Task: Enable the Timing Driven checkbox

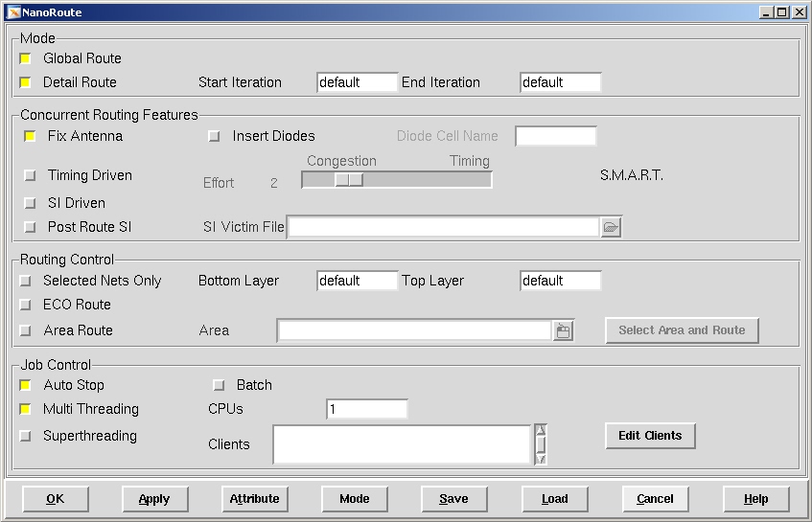Action: click(x=30, y=175)
